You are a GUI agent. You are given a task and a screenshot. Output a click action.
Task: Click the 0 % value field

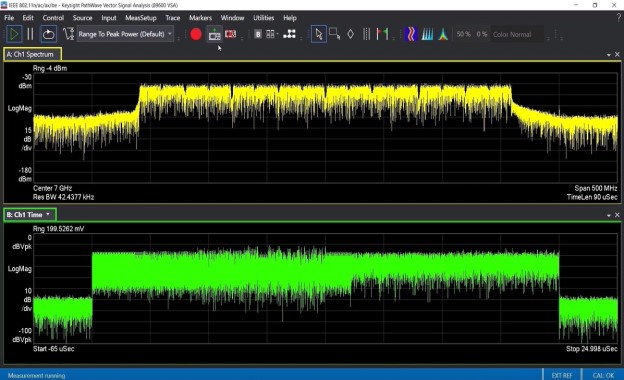tap(482, 34)
